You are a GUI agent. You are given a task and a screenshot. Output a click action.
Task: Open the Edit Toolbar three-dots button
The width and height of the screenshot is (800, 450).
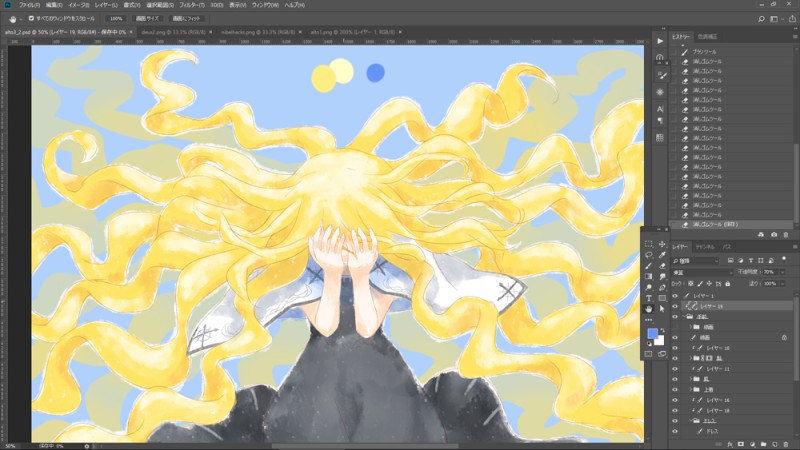[x=648, y=320]
